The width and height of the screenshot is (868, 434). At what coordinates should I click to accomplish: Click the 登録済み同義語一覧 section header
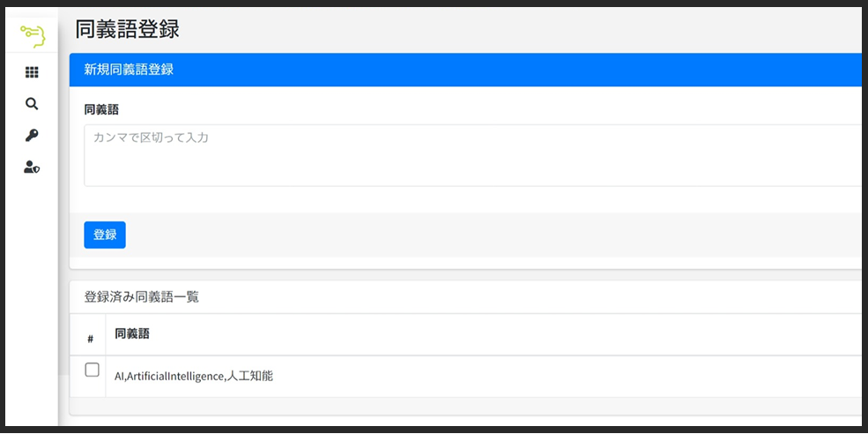(141, 297)
